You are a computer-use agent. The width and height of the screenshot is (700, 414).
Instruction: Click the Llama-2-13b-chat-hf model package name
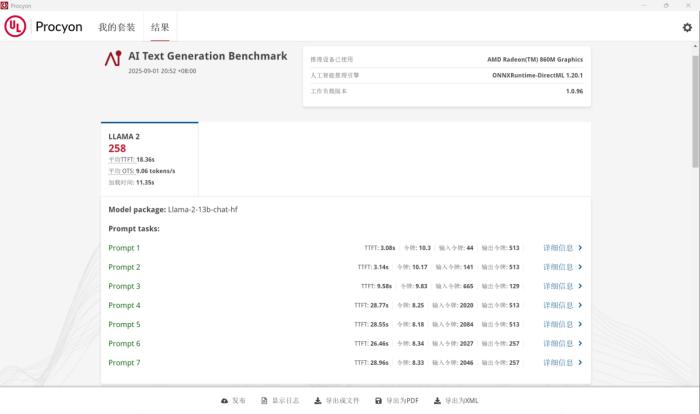[203, 209]
